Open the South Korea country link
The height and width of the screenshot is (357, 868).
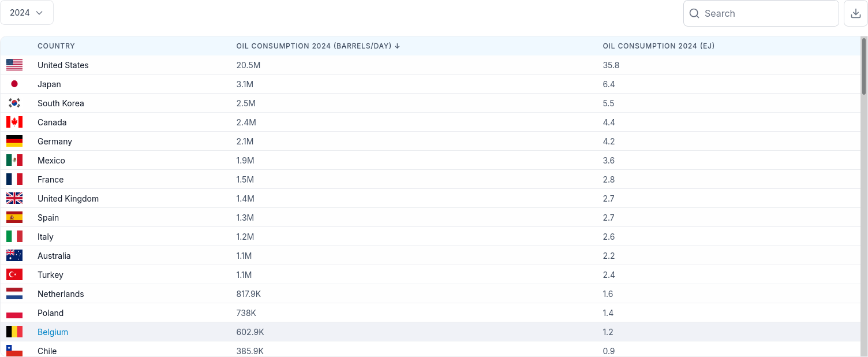click(61, 103)
